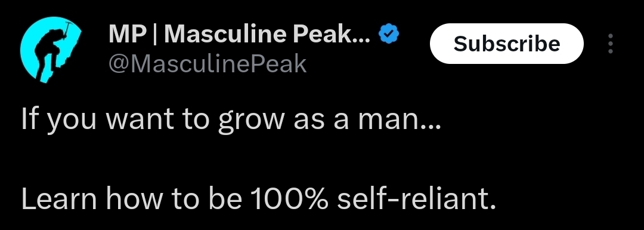The width and height of the screenshot is (644, 230).
Task: Click the white Subscribe pill button
Action: pyautogui.click(x=506, y=44)
